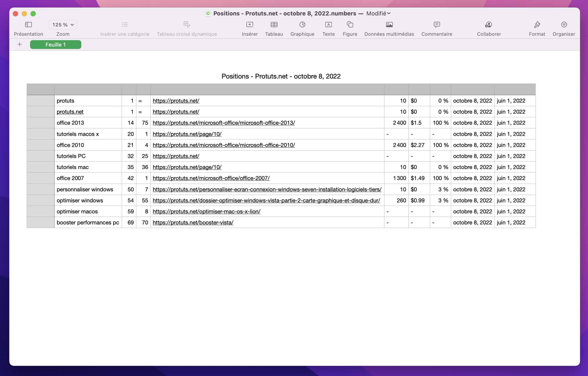
Task: Click the protuts.net keyword link
Action: tap(70, 111)
